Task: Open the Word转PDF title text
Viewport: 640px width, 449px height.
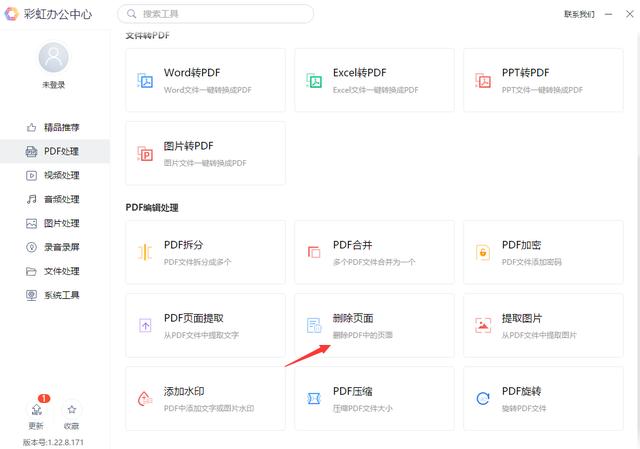Action: 192,73
